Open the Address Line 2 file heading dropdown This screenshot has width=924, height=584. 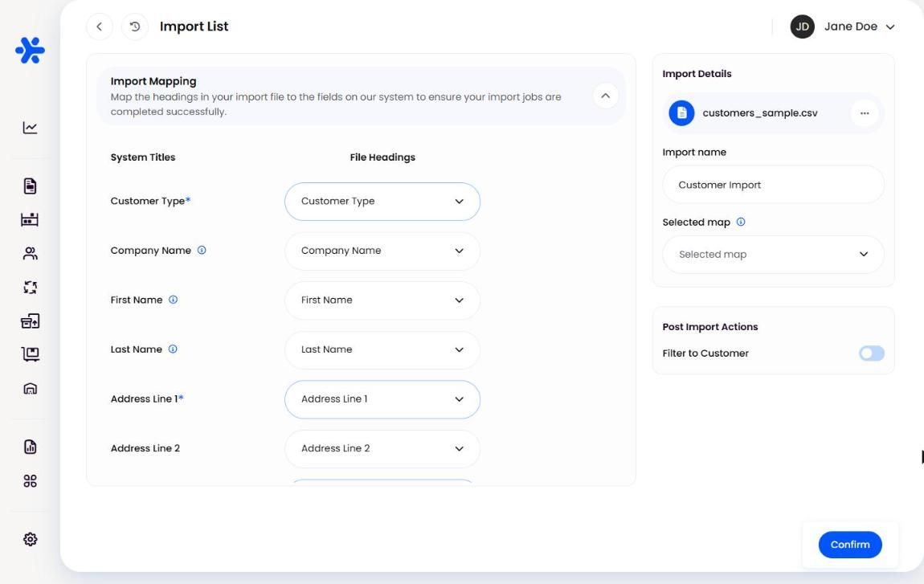click(382, 449)
